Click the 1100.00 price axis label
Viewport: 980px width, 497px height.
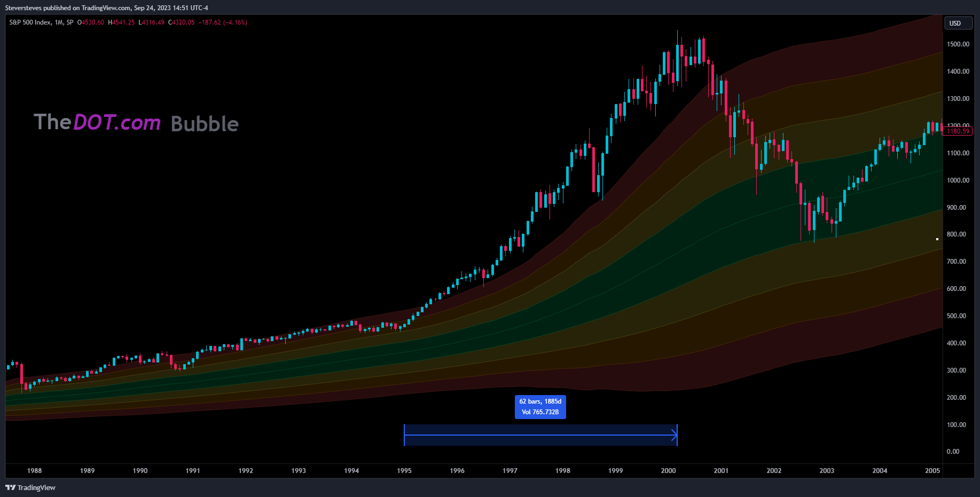pyautogui.click(x=958, y=153)
